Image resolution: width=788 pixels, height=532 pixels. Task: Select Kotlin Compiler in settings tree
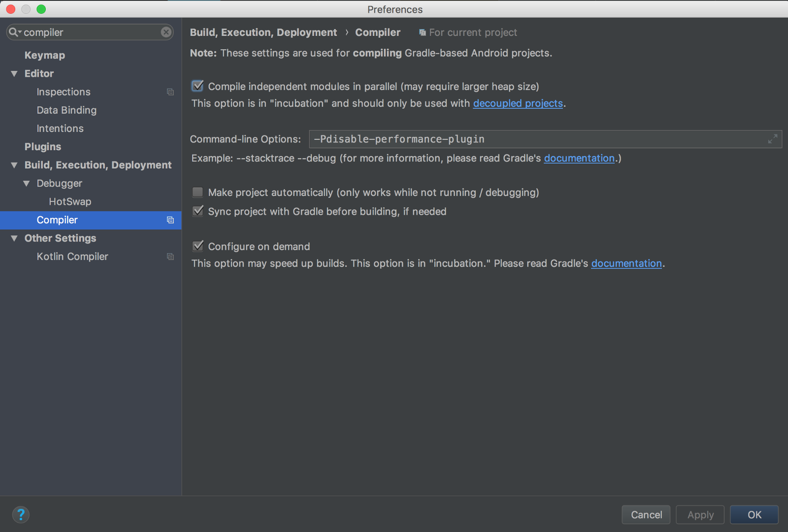click(x=72, y=257)
